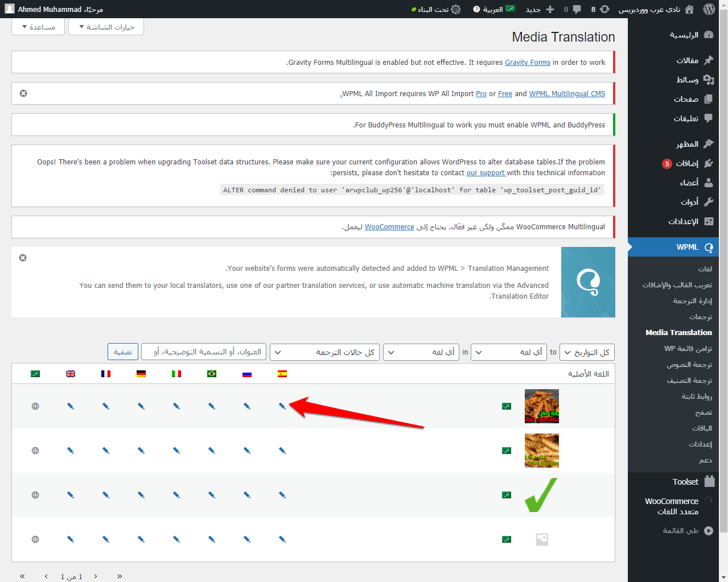Screen dimensions: 728x582
Task: Dismiss the WPML All Import notice
Action: coord(23,93)
